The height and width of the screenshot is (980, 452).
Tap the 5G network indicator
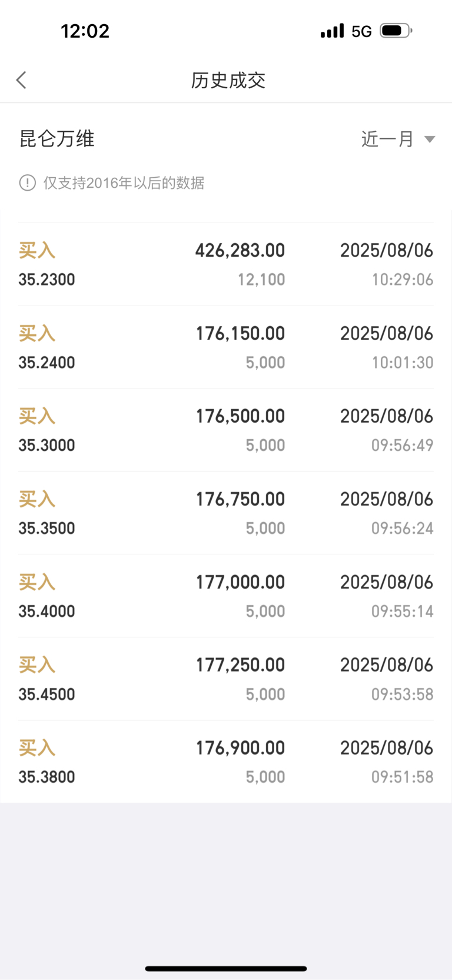361,31
